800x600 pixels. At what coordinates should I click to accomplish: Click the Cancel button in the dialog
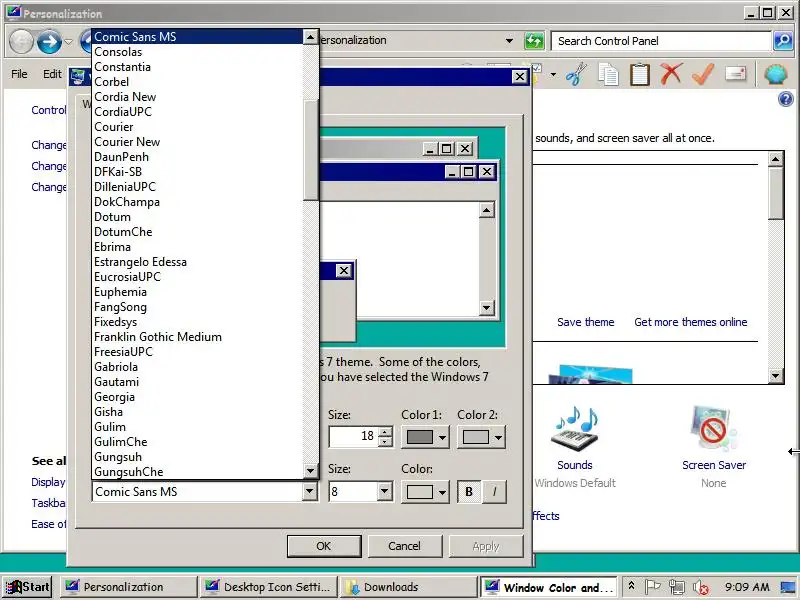[x=405, y=546]
